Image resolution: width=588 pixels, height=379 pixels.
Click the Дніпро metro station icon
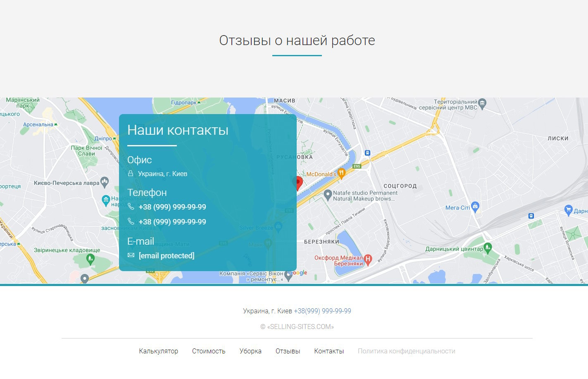click(x=114, y=138)
